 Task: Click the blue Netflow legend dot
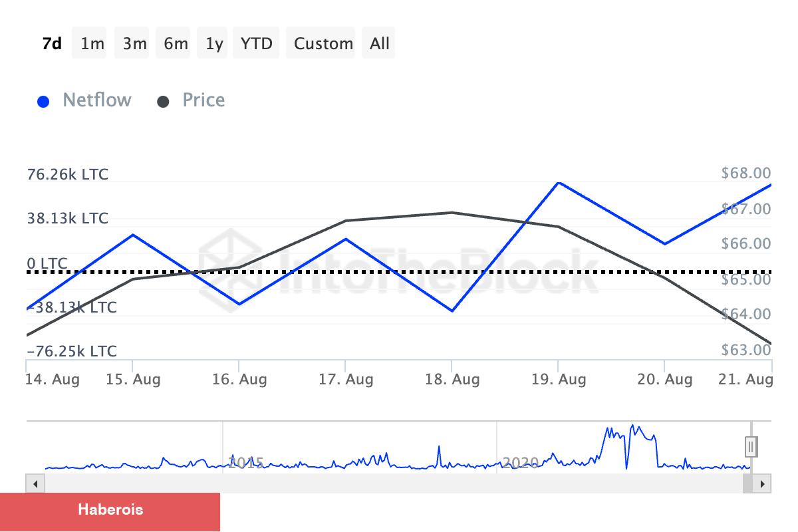(44, 102)
